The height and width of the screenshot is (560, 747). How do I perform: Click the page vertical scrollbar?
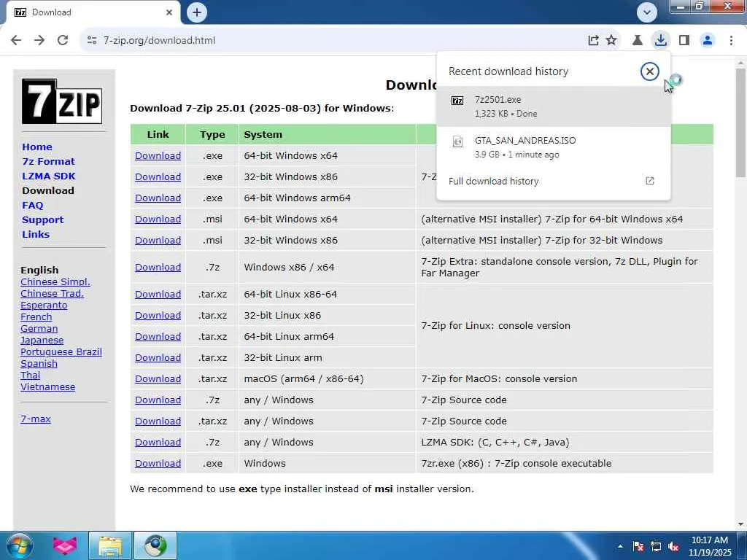coord(740,122)
